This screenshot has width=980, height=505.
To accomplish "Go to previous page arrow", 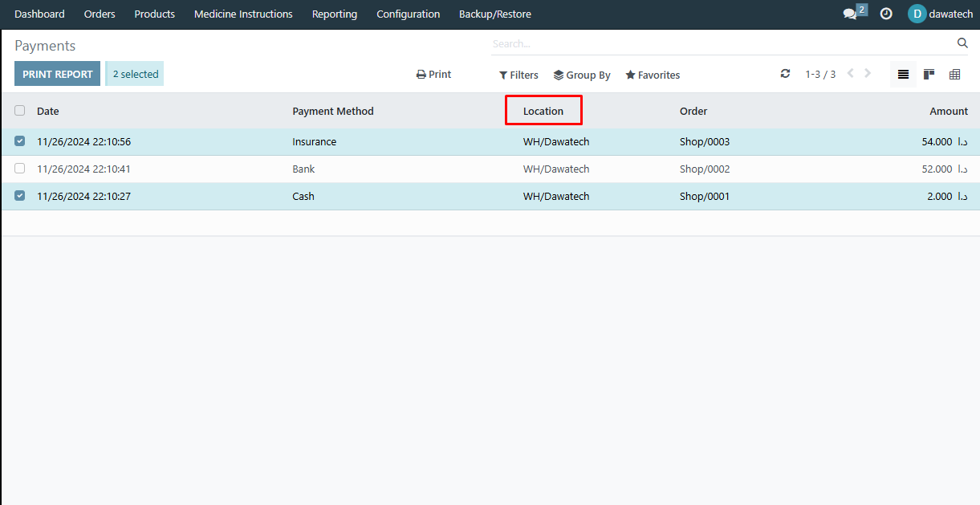I will point(851,73).
